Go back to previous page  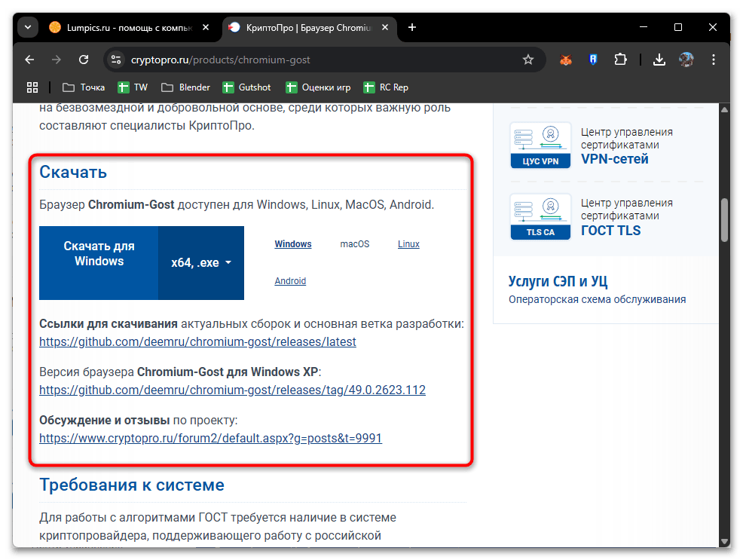coord(29,60)
